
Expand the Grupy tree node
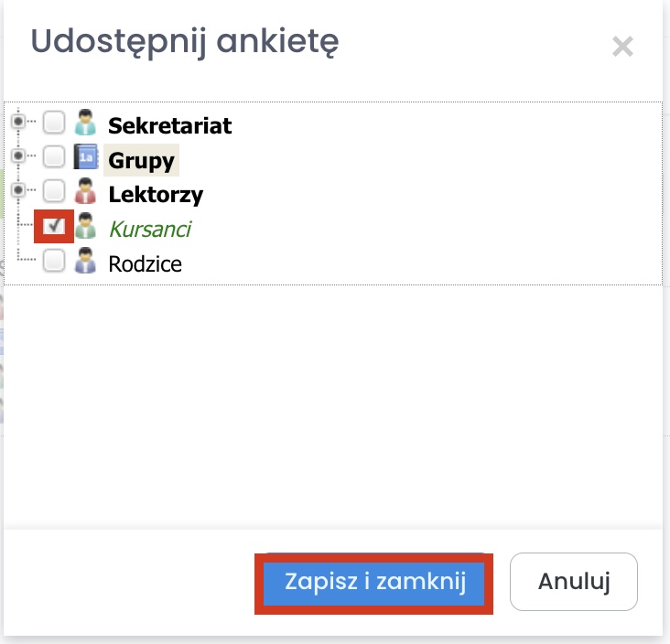click(17, 156)
